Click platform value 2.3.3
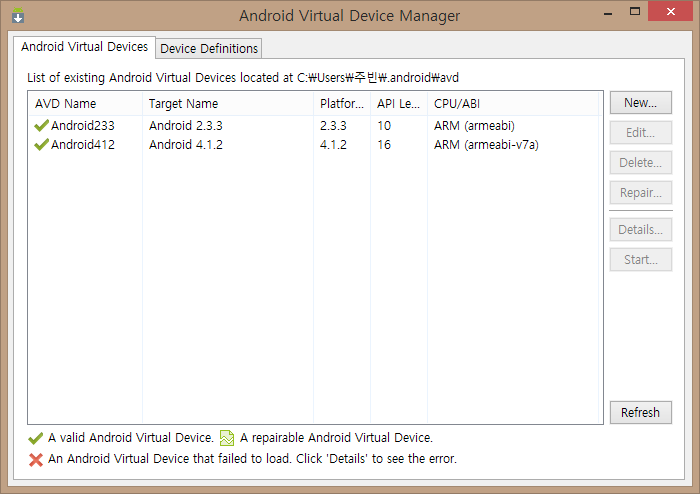700x494 pixels. tap(333, 126)
